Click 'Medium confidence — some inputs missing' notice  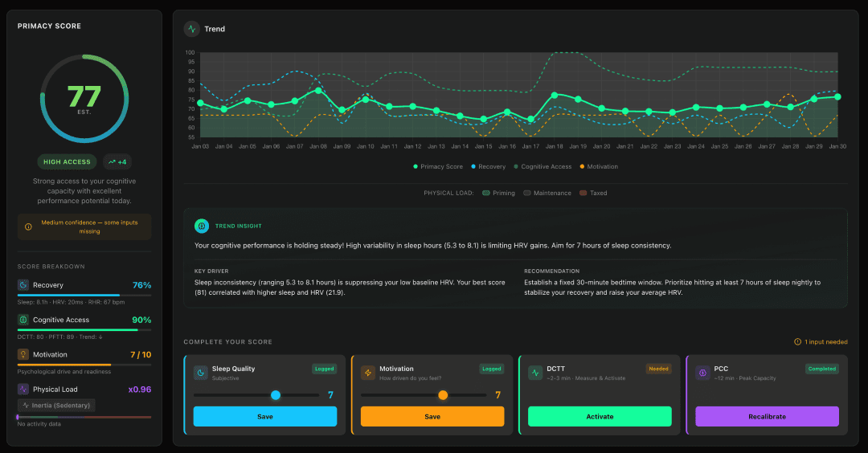84,226
